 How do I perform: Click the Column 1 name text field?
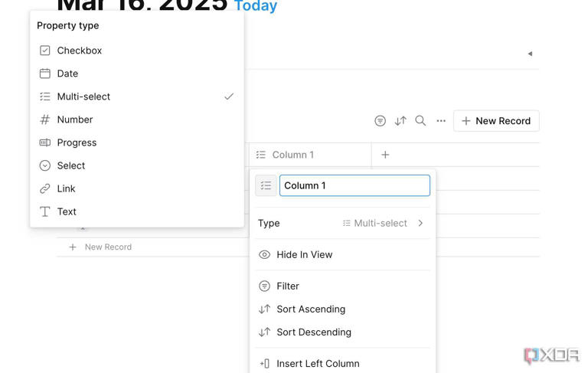(354, 185)
